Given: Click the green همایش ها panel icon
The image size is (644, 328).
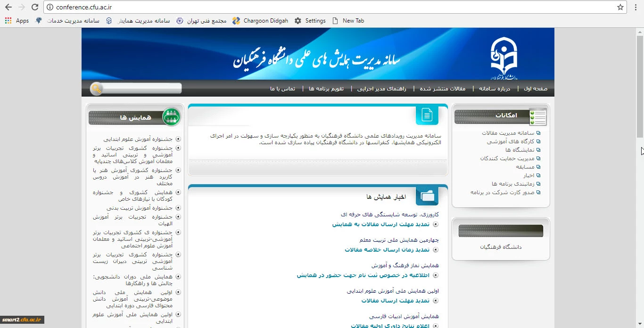Looking at the screenshot, I should tap(171, 117).
